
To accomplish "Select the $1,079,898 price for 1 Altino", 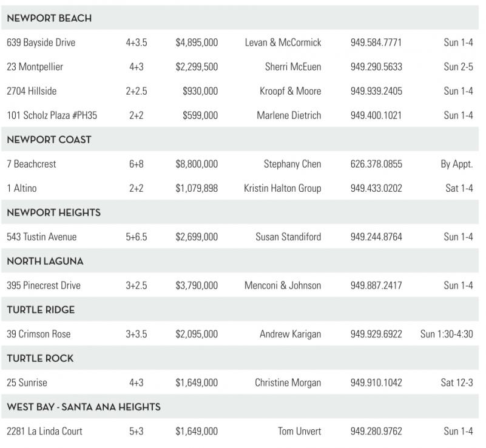I will click(197, 188).
